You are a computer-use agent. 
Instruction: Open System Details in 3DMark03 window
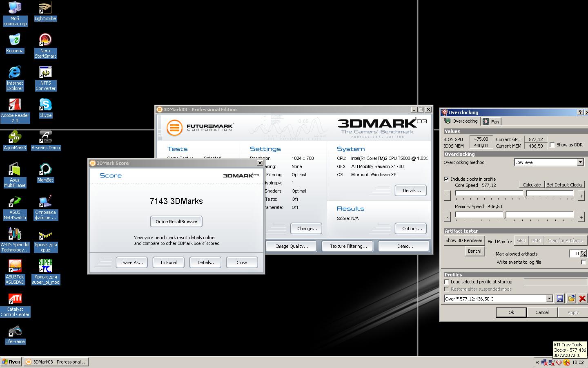coord(411,191)
